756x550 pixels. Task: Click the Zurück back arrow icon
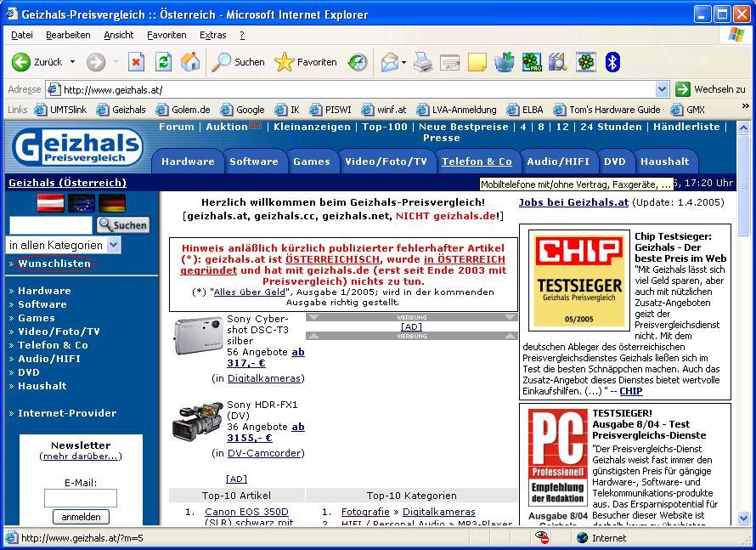(x=20, y=62)
